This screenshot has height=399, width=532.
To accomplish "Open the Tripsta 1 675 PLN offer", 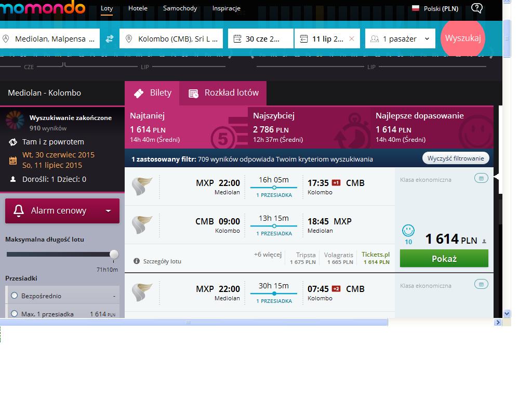I will pos(303,258).
